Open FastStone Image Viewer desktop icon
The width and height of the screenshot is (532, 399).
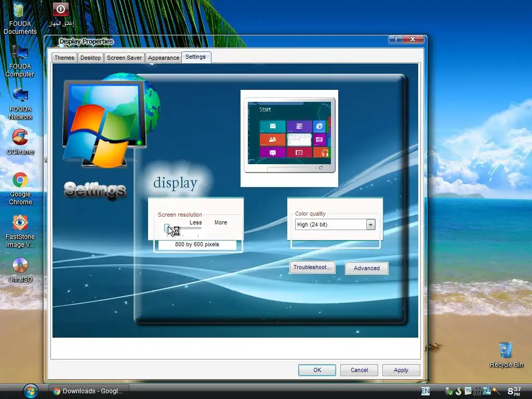click(20, 231)
